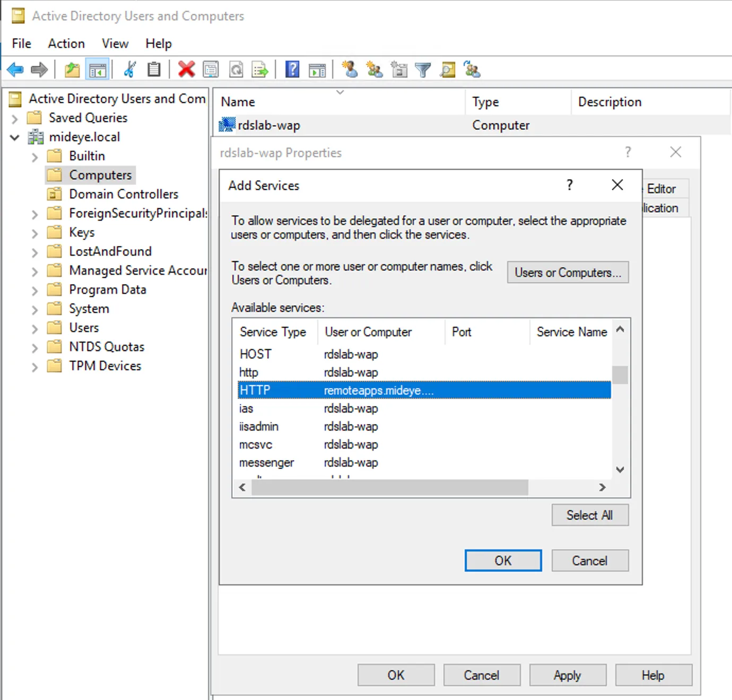The width and height of the screenshot is (732, 700).
Task: Expand the ForeignSecurityPrincipals container
Action: pyautogui.click(x=34, y=213)
